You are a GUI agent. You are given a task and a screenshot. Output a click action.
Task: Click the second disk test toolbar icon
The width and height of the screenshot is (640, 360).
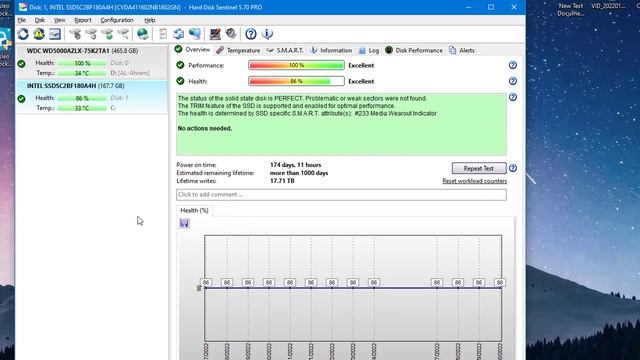pos(91,34)
